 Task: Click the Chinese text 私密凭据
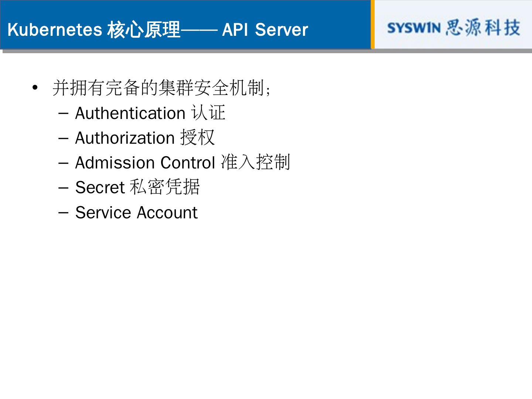[165, 187]
